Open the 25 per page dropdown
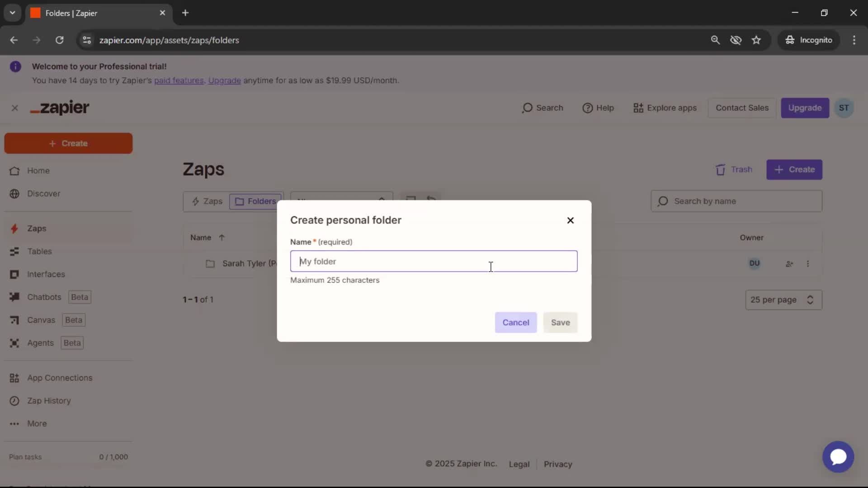Viewport: 868px width, 488px height. (x=783, y=300)
